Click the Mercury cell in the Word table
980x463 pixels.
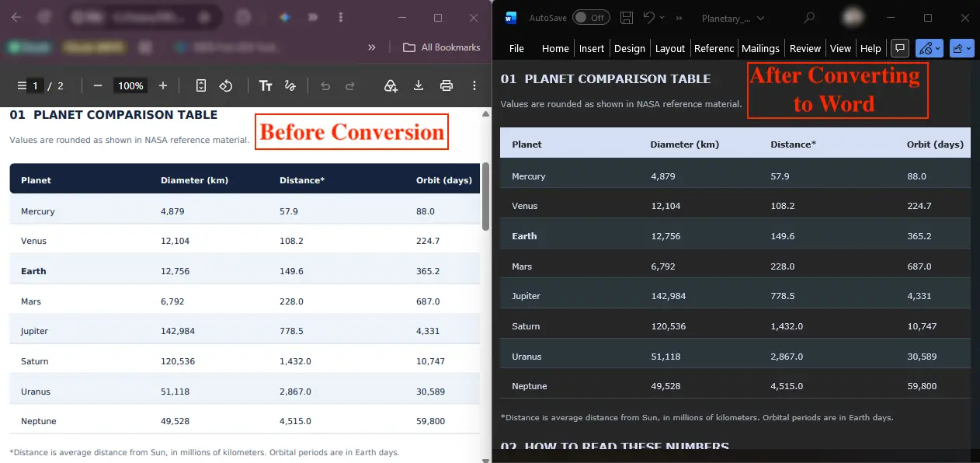[x=529, y=176]
